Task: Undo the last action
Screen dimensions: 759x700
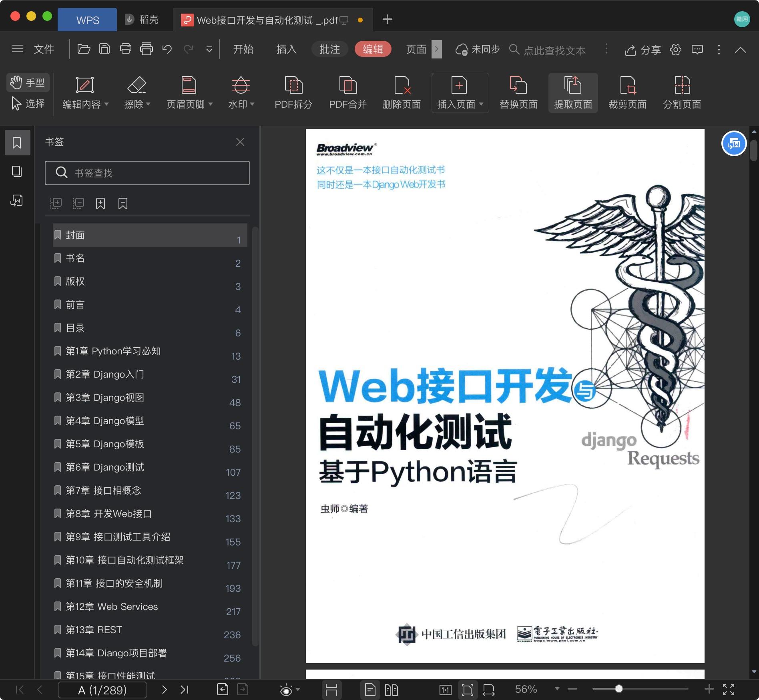Action: click(x=167, y=49)
